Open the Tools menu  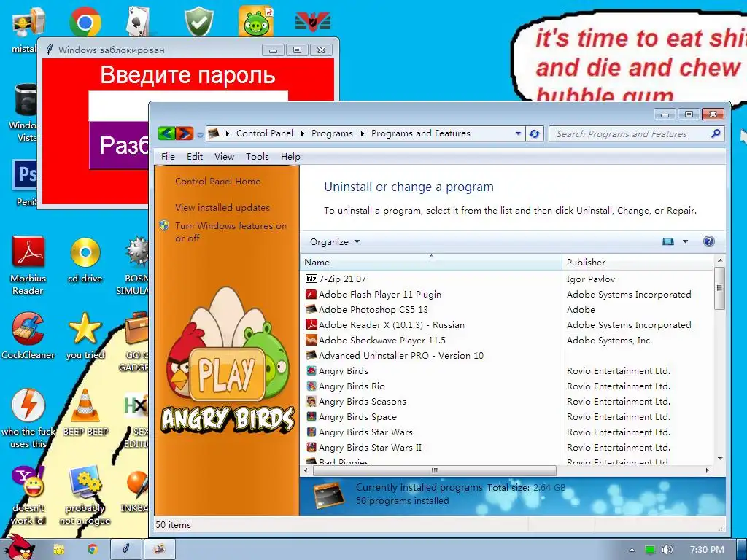[x=258, y=157]
